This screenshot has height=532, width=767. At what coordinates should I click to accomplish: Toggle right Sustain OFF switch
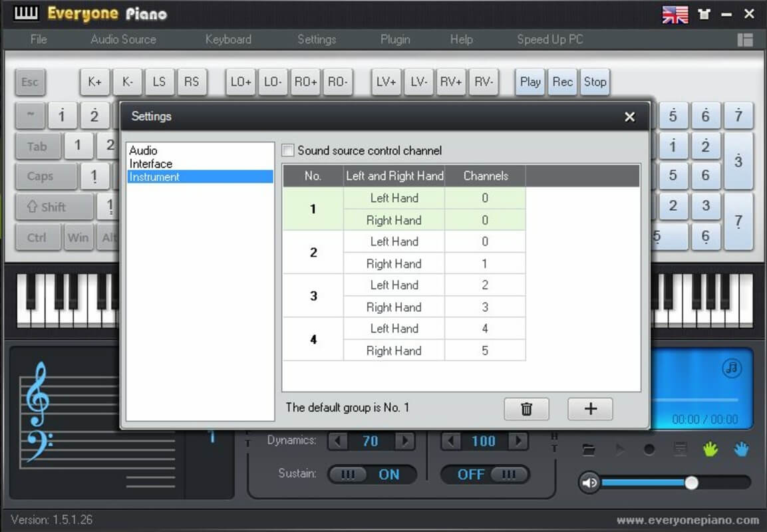point(485,474)
